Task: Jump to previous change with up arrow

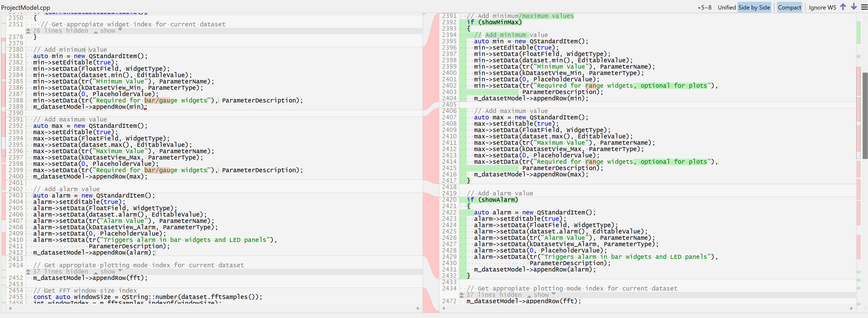Action: [843, 7]
